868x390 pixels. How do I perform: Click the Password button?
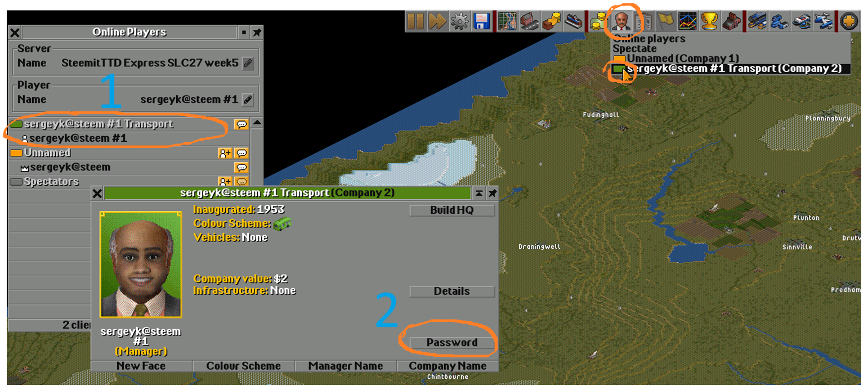[x=452, y=343]
